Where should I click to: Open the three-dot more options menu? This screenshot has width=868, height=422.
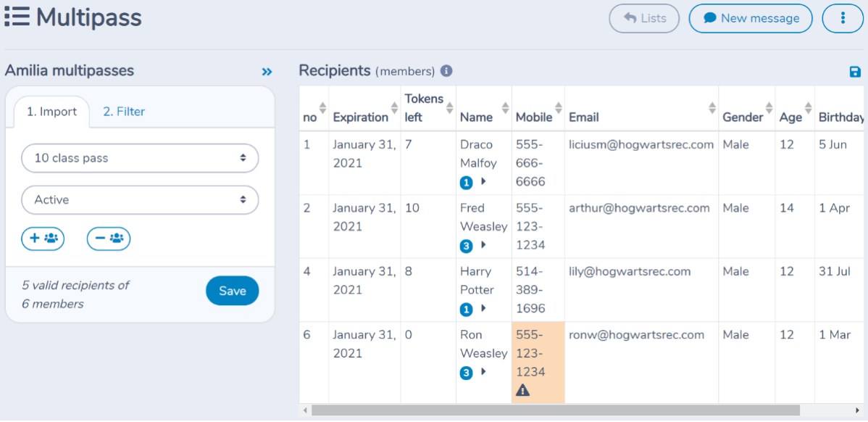point(843,18)
